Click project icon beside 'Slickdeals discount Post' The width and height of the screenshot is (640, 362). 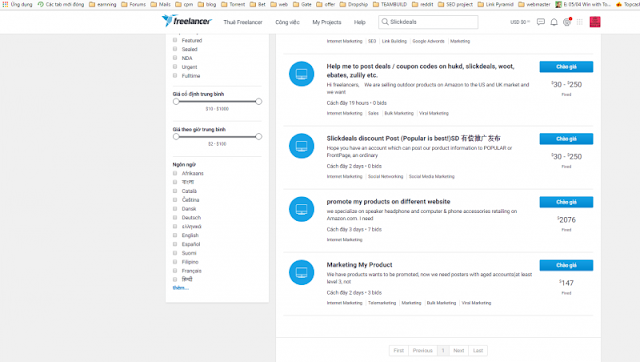(x=301, y=146)
